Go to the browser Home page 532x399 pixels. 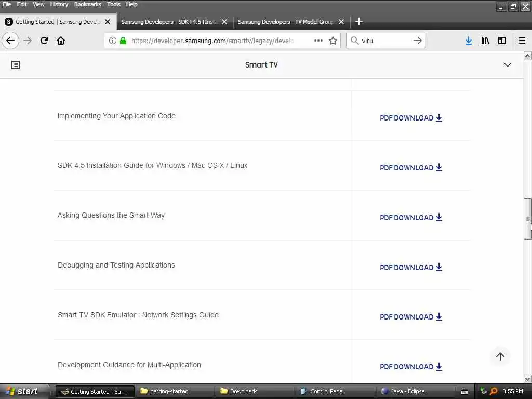coord(61,41)
